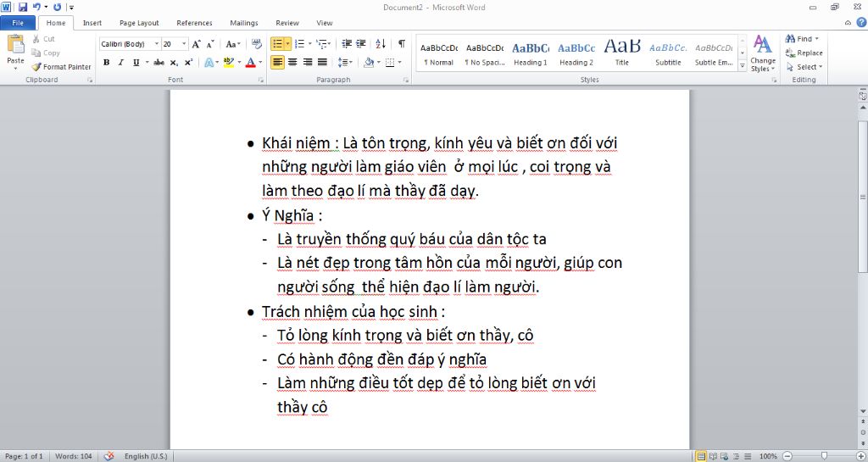Click the Save icon in quick access toolbar
868x462 pixels.
23,7
